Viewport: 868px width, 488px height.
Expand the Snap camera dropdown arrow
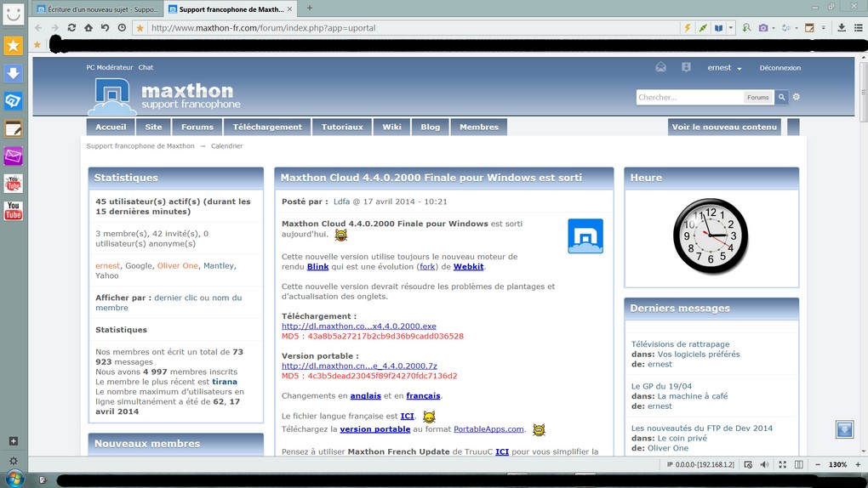(x=774, y=28)
